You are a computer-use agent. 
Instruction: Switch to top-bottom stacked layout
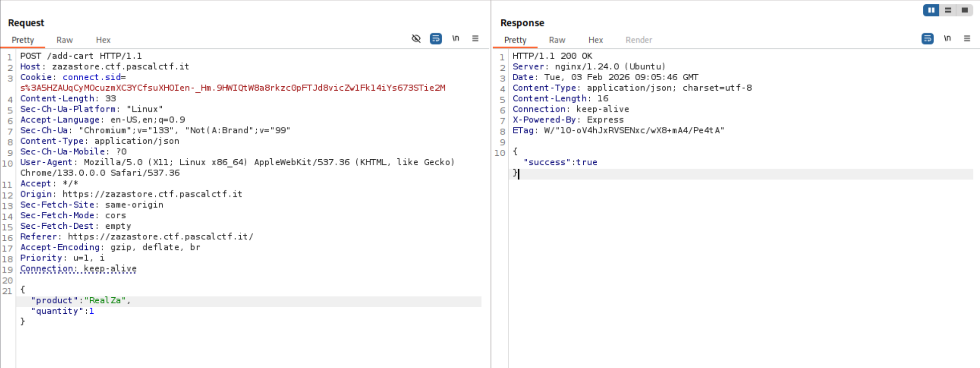coord(948,10)
